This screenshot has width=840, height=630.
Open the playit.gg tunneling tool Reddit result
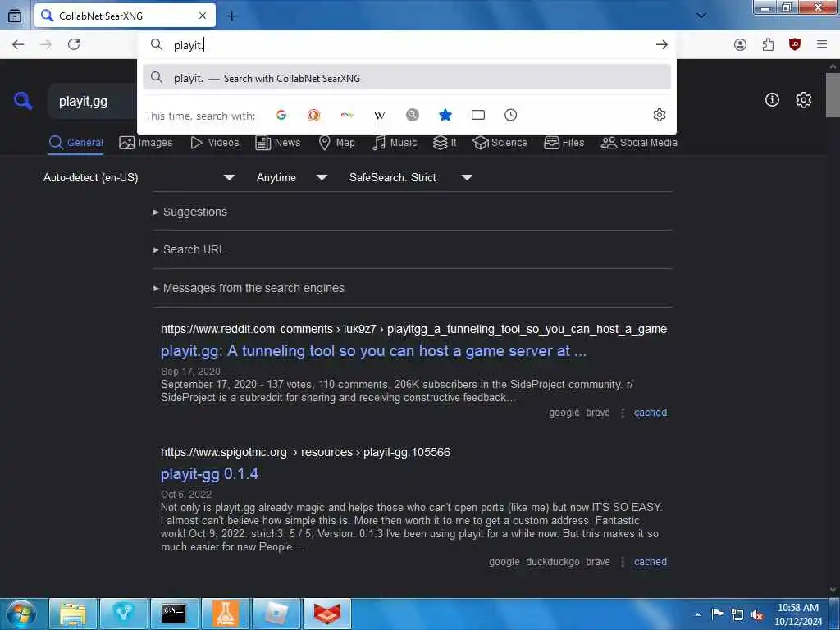(373, 351)
